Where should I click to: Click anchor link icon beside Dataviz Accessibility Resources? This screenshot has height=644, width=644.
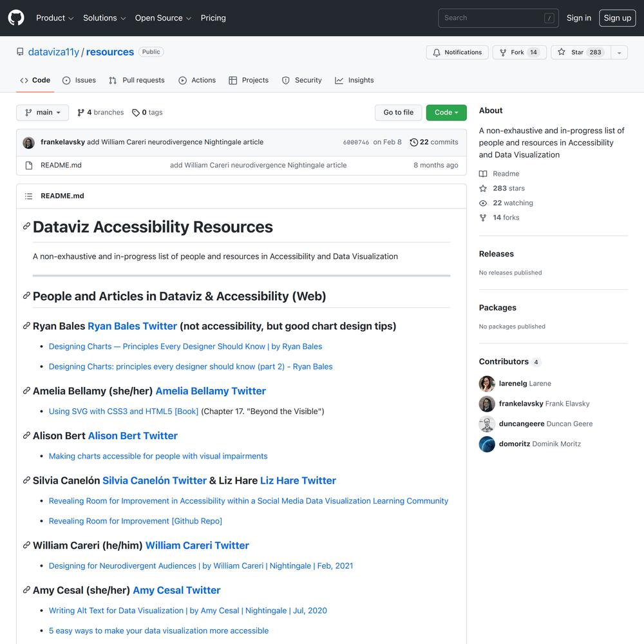click(26, 226)
